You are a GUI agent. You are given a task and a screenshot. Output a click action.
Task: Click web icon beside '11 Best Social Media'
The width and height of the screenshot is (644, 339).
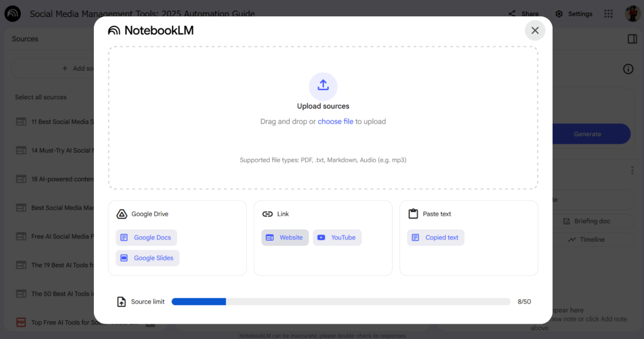tap(21, 122)
